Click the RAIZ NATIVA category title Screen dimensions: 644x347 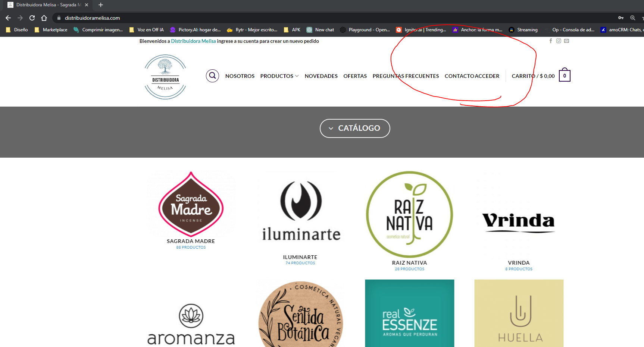coord(409,263)
